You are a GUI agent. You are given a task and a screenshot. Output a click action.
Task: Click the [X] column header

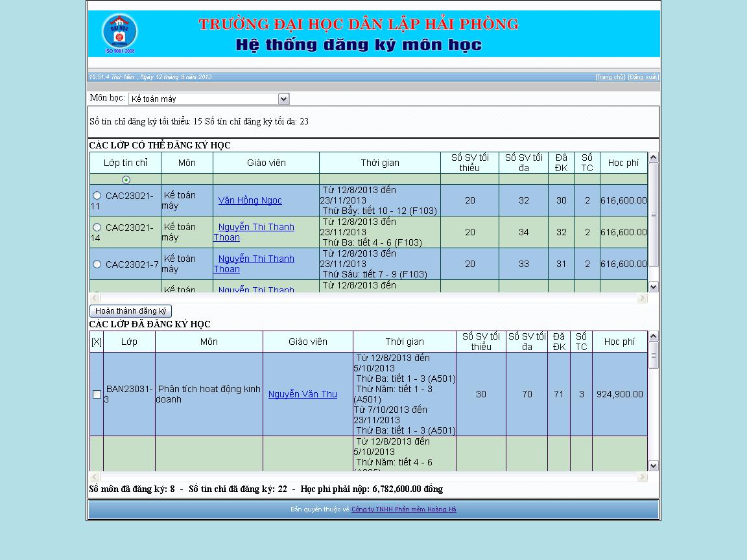coord(97,342)
